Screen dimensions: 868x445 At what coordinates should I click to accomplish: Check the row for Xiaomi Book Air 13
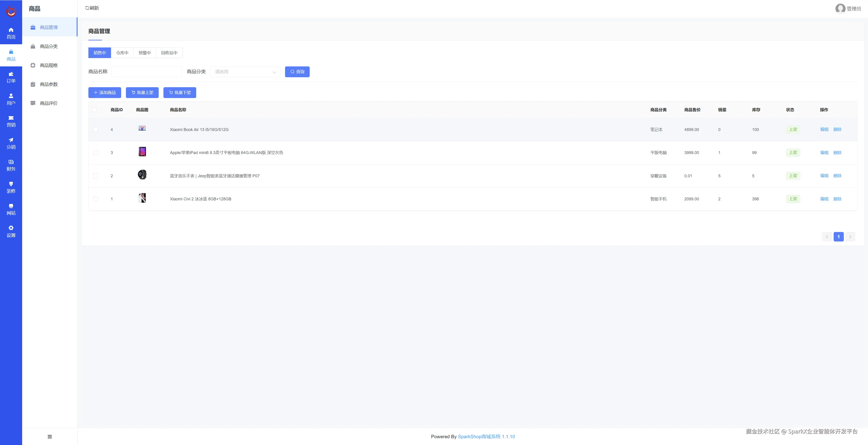(96, 130)
